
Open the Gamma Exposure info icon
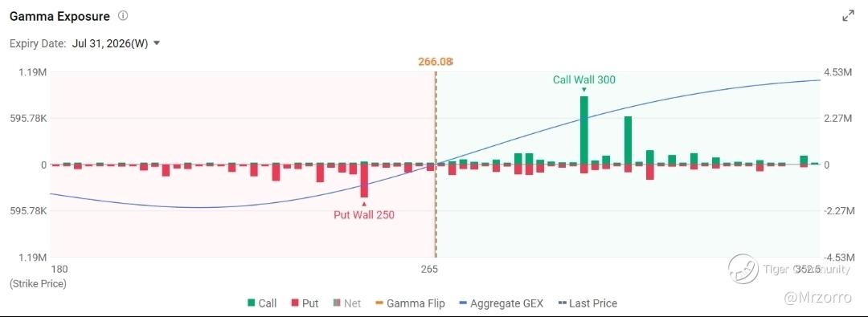click(x=123, y=16)
